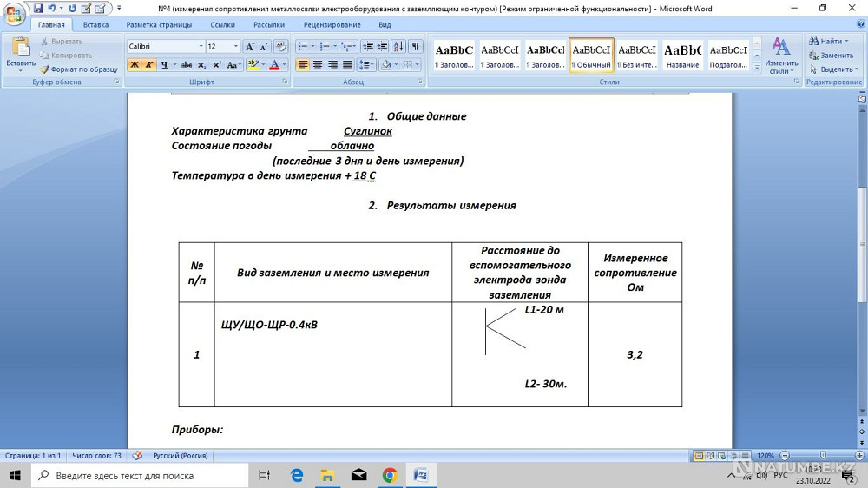Expand the Шрифт dialog launcher

click(285, 82)
